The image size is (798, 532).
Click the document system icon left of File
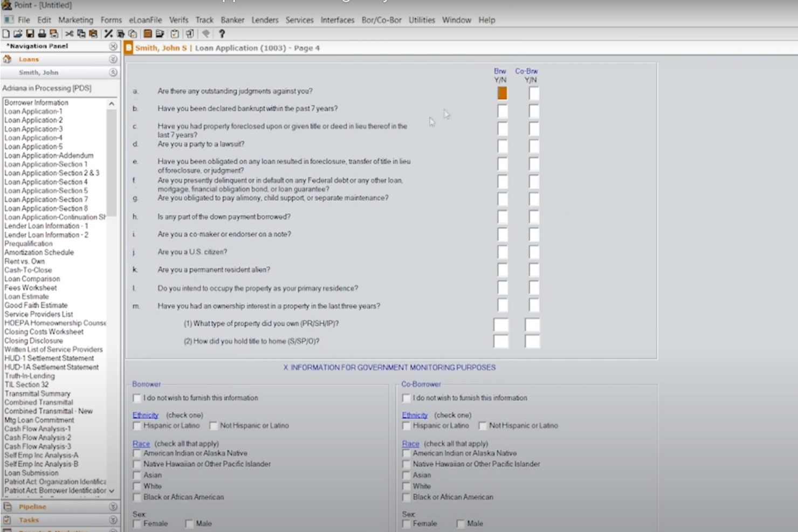(8, 20)
